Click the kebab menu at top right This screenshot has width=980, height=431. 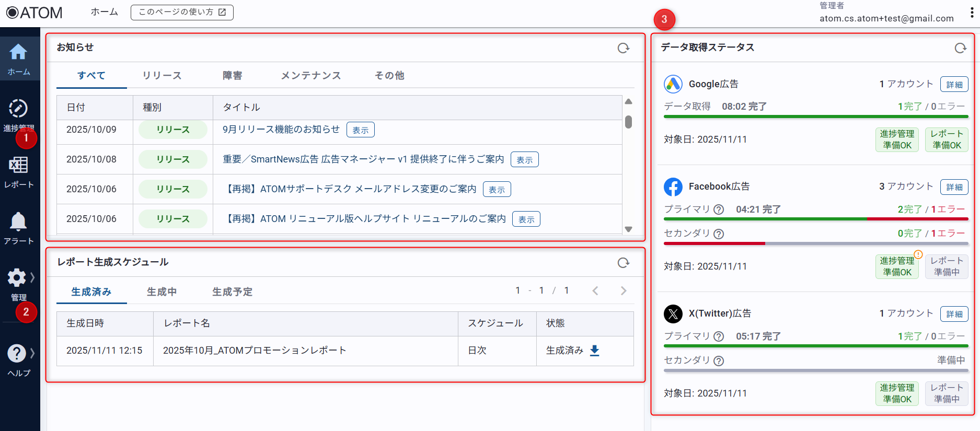coord(972,13)
